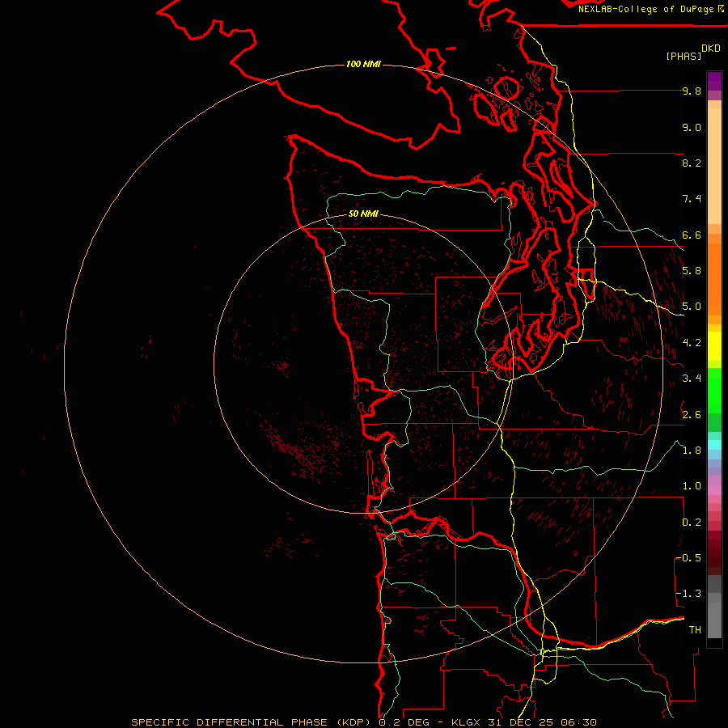728x728 pixels.
Task: Pick the purple top band of the color bar
Action: (x=714, y=81)
